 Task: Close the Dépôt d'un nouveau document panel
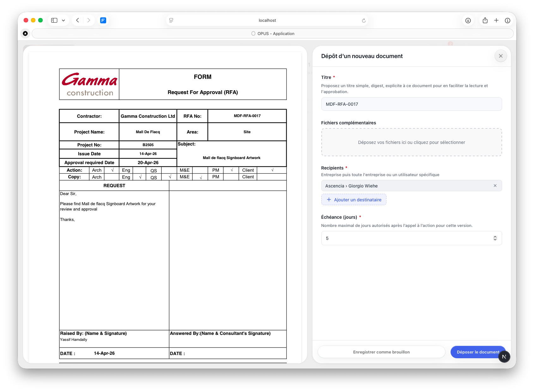(x=501, y=56)
